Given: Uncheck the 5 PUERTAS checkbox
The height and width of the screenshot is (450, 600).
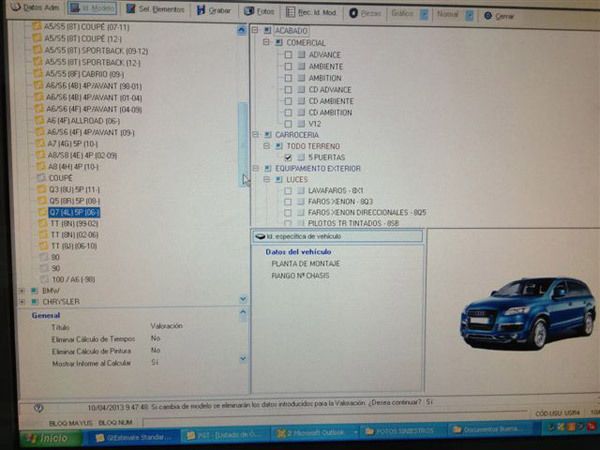Looking at the screenshot, I should [x=288, y=157].
